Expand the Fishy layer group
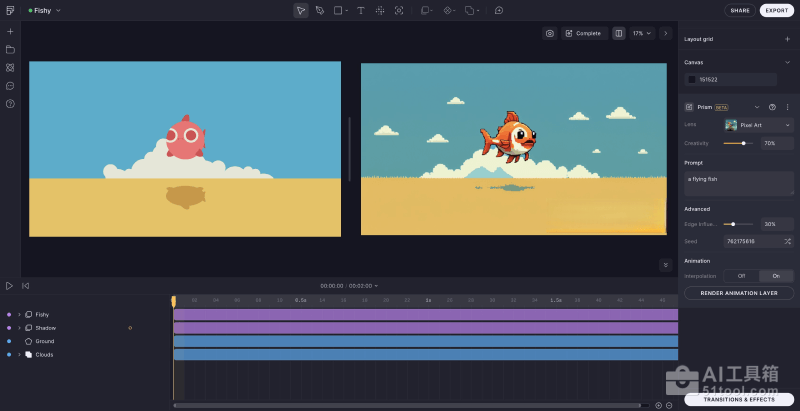This screenshot has height=411, width=800. (x=19, y=314)
